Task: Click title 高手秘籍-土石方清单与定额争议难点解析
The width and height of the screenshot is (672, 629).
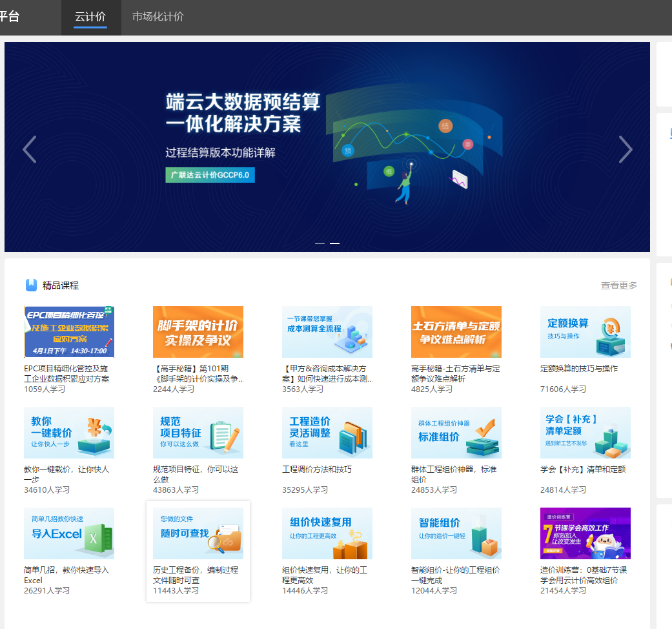Action: 455,374
